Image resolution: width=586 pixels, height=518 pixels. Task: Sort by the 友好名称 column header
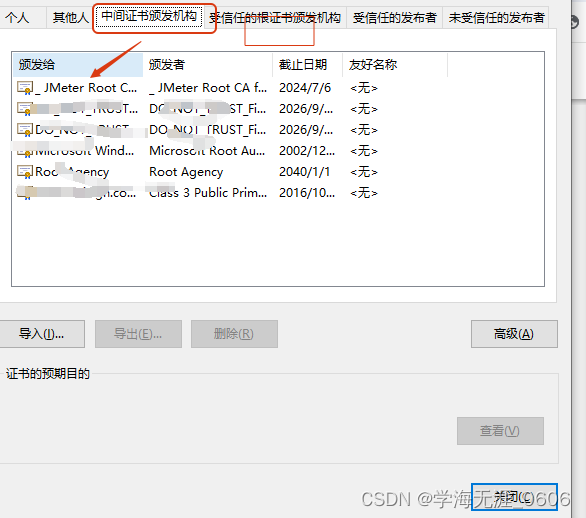(x=395, y=65)
